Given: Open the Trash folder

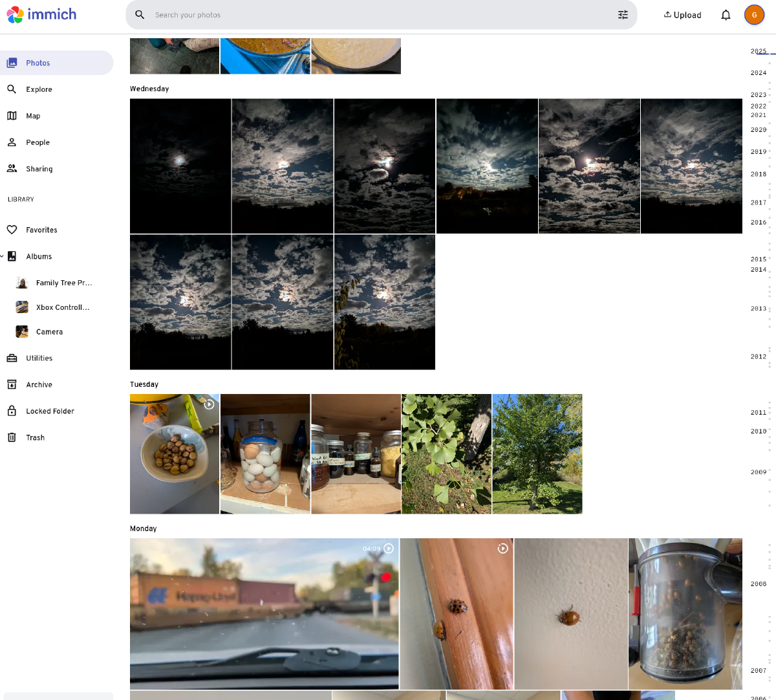Looking at the screenshot, I should click(35, 437).
